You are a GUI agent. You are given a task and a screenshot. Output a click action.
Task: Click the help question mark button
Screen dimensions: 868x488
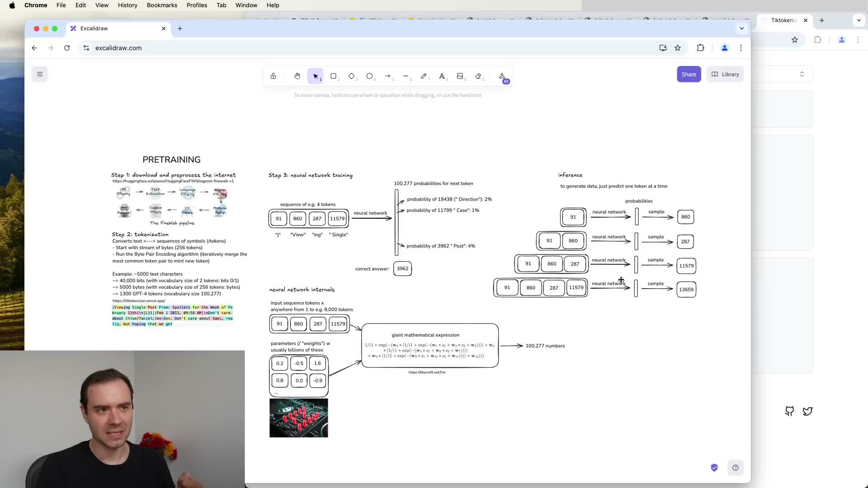[x=736, y=468]
